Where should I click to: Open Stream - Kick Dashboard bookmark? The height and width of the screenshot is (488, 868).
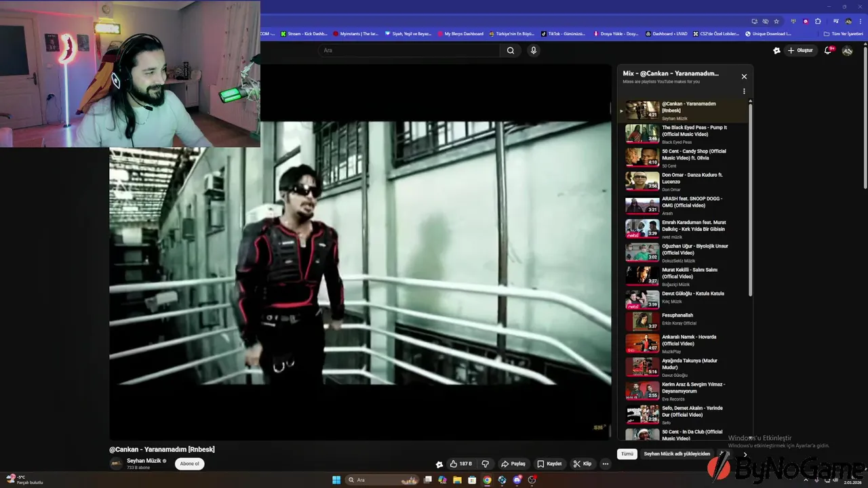tap(304, 33)
